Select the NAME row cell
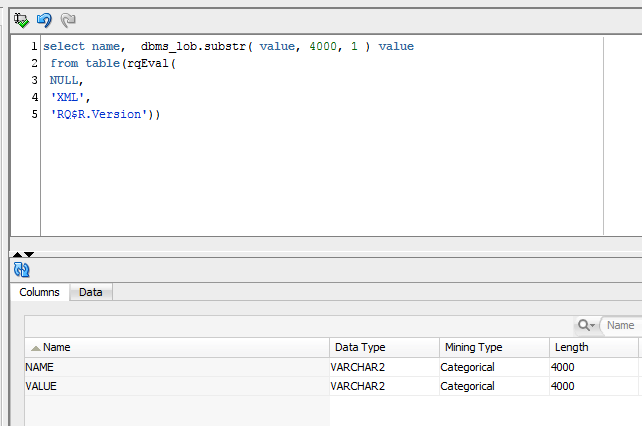The height and width of the screenshot is (426, 642). pos(177,367)
